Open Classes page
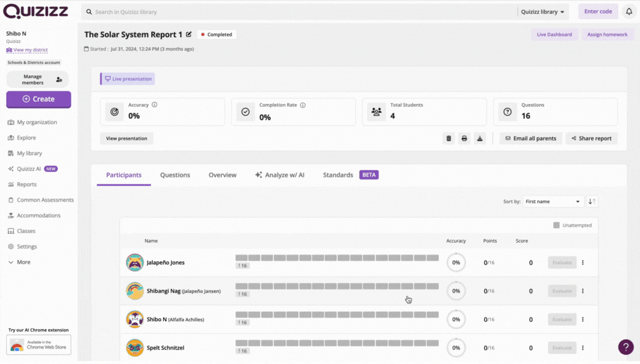The height and width of the screenshot is (364, 640). tap(22, 231)
